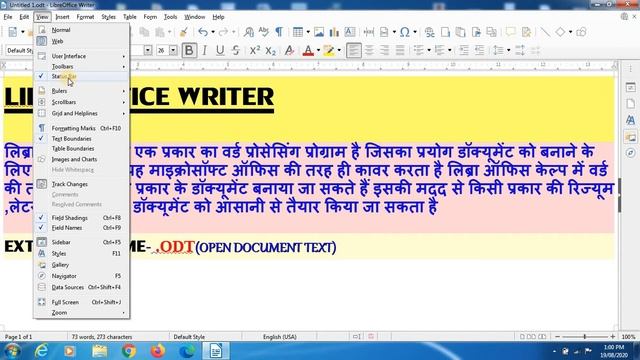The height and width of the screenshot is (360, 640).
Task: Open highlighting color dropdown arrow
Action: click(339, 50)
